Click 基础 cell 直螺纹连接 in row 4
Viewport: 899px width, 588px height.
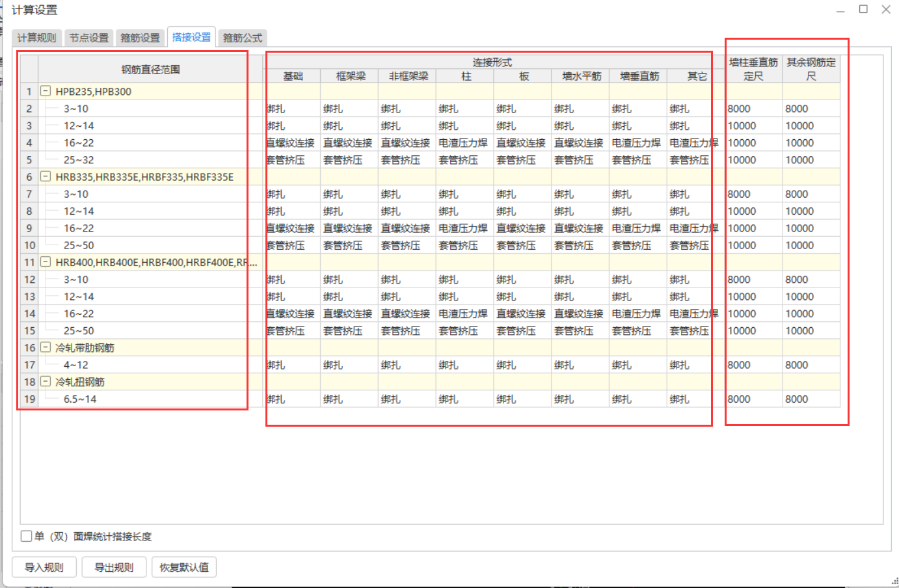click(293, 142)
